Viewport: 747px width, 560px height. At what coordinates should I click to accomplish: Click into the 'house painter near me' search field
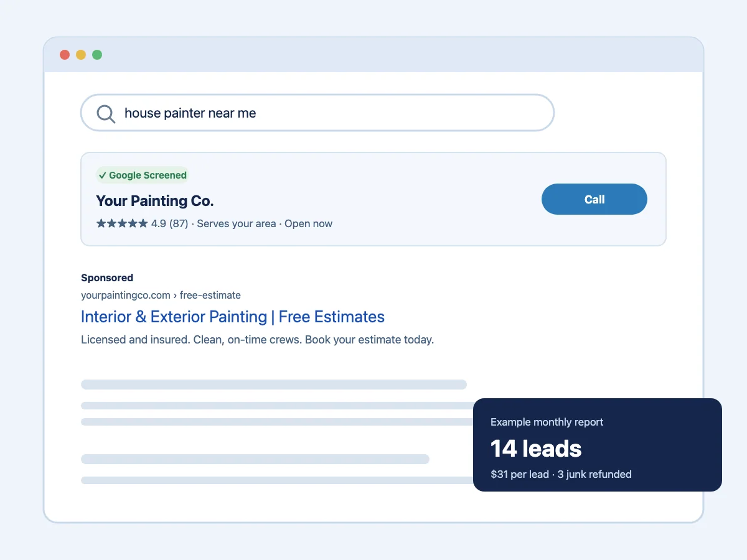(317, 113)
